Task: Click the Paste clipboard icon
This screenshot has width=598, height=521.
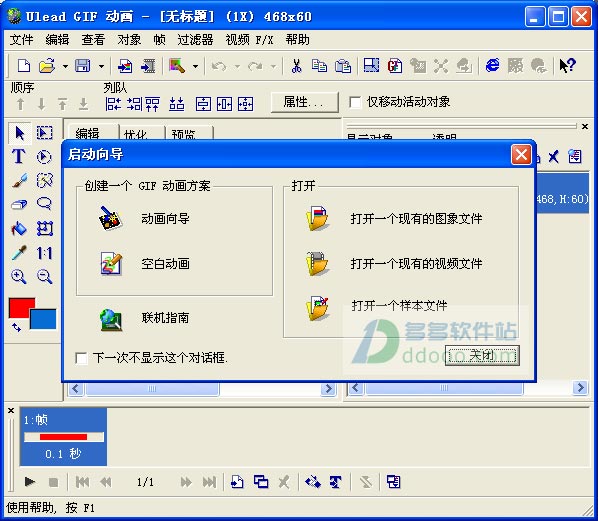Action: [x=342, y=66]
